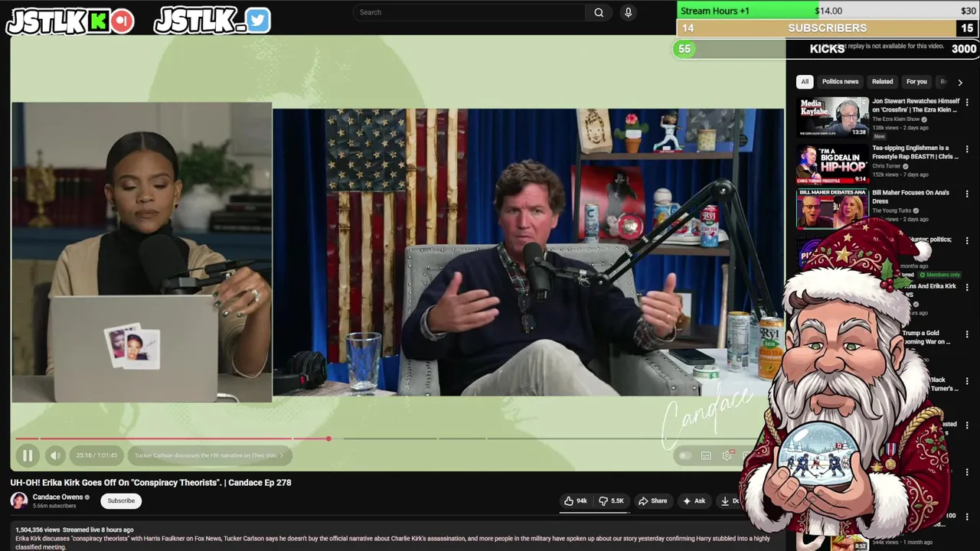Open the three-dot menu for the Tea-sipping Englishman video
This screenshot has width=980, height=551.
click(x=967, y=149)
